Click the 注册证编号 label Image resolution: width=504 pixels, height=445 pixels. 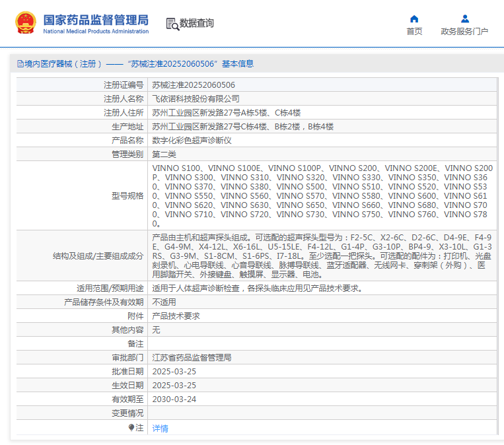[124, 85]
